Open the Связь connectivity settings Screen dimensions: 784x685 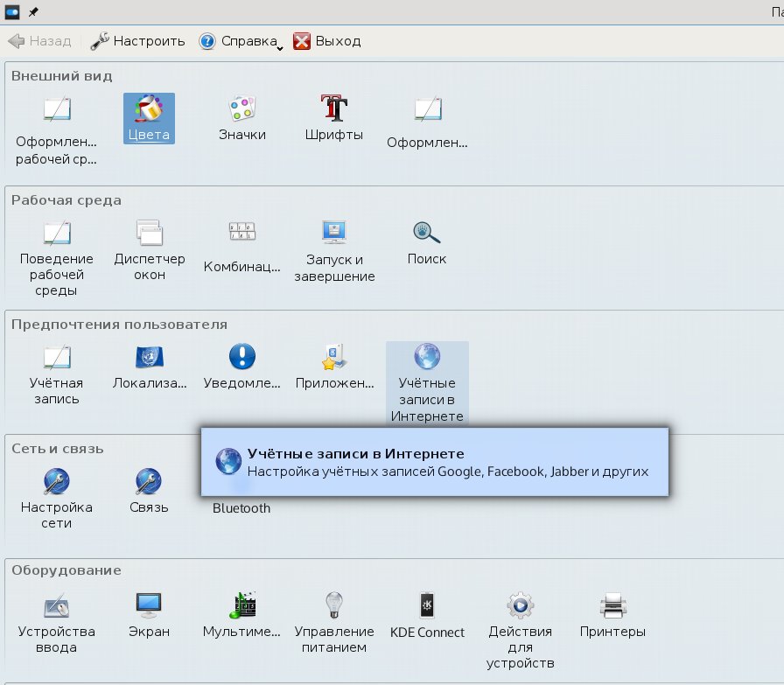click(149, 491)
